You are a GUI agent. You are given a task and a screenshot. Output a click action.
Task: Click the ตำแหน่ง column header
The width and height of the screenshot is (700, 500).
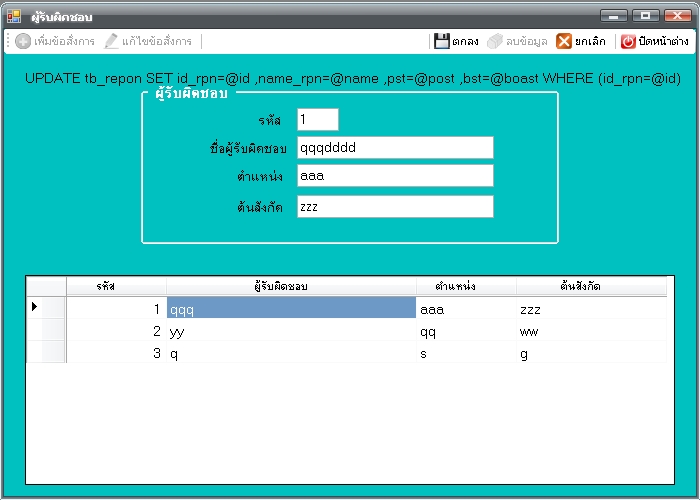click(467, 286)
